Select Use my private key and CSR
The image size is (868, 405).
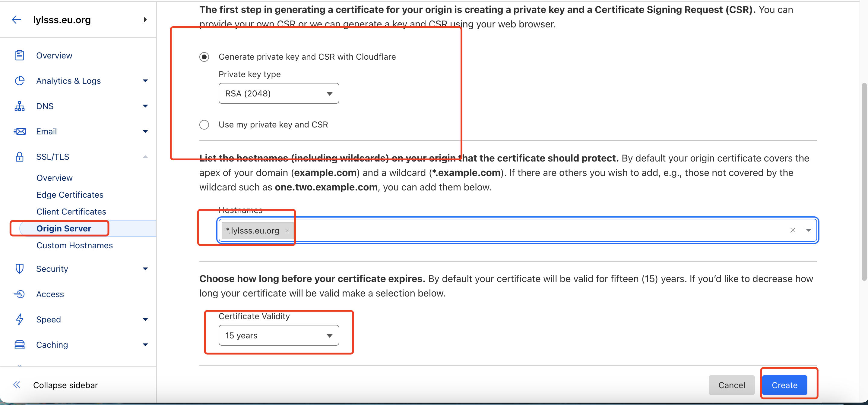(x=204, y=124)
